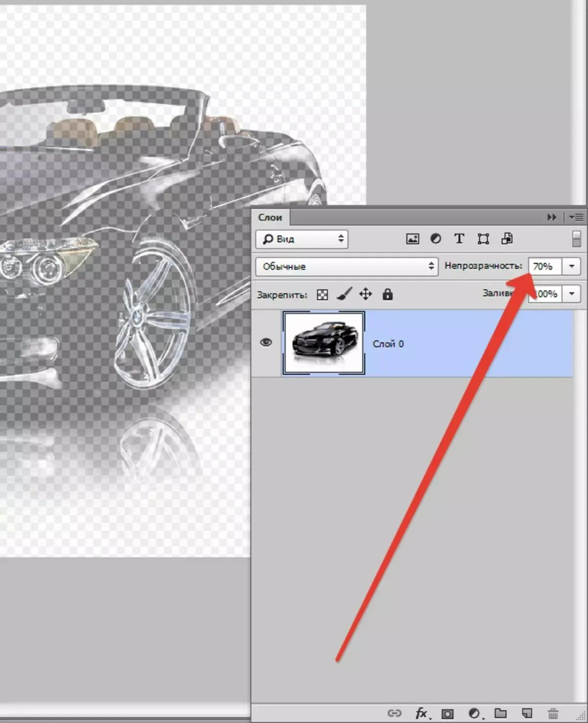The image size is (588, 723).
Task: Open the Обычные blend mode dropdown
Action: coord(347,266)
